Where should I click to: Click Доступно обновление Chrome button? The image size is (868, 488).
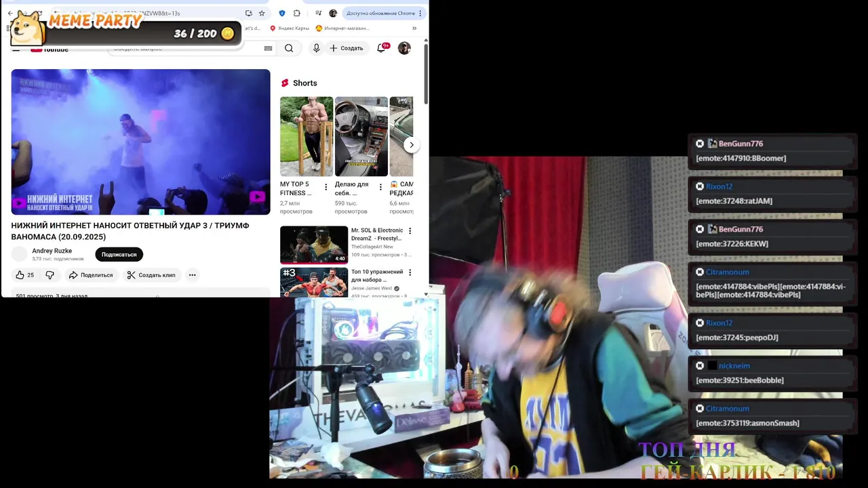click(x=380, y=13)
